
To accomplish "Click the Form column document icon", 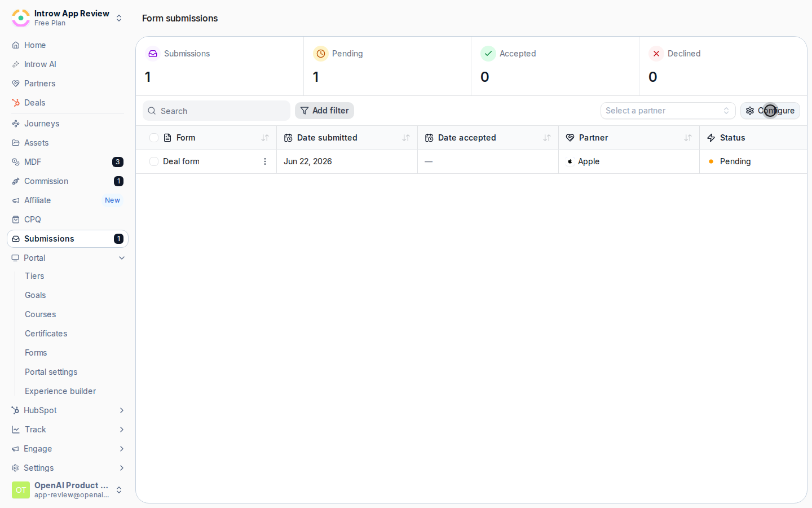I will 167,138.
